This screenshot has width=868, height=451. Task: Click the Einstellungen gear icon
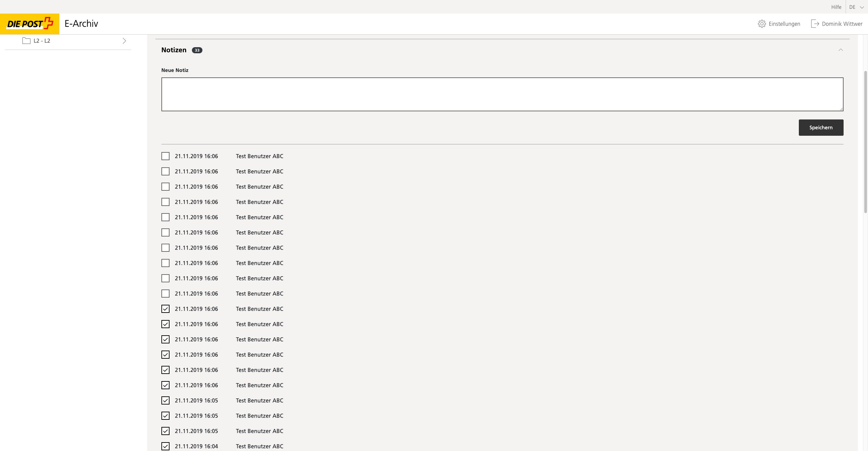(762, 24)
